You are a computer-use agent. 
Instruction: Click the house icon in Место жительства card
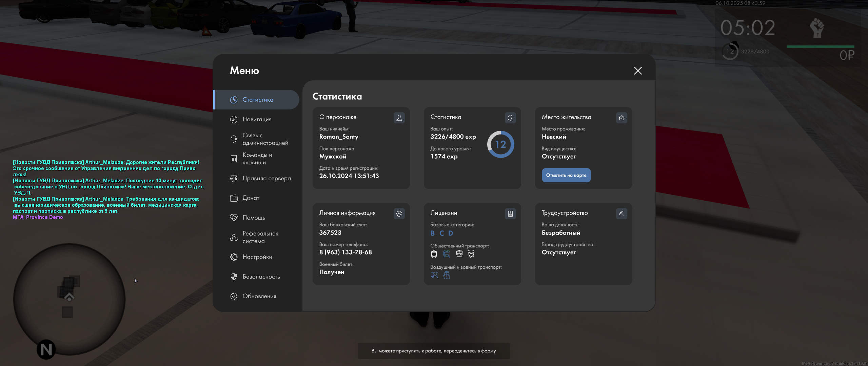click(x=621, y=118)
